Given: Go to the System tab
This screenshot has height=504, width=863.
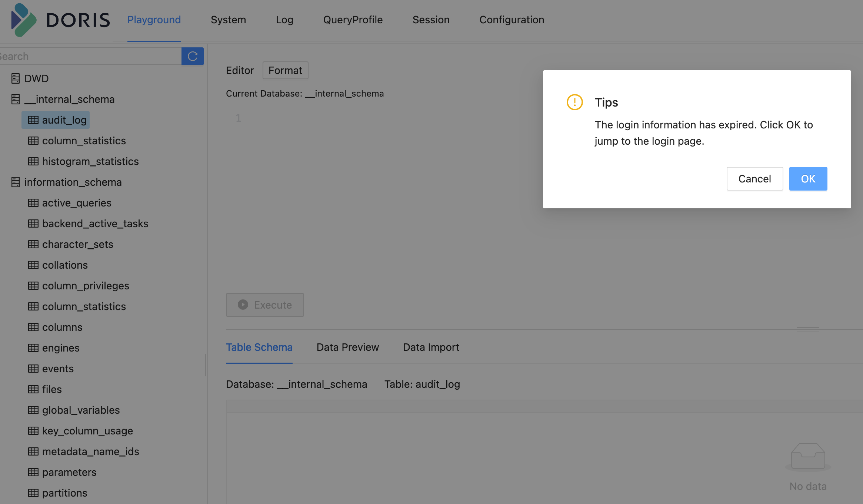Looking at the screenshot, I should point(228,20).
